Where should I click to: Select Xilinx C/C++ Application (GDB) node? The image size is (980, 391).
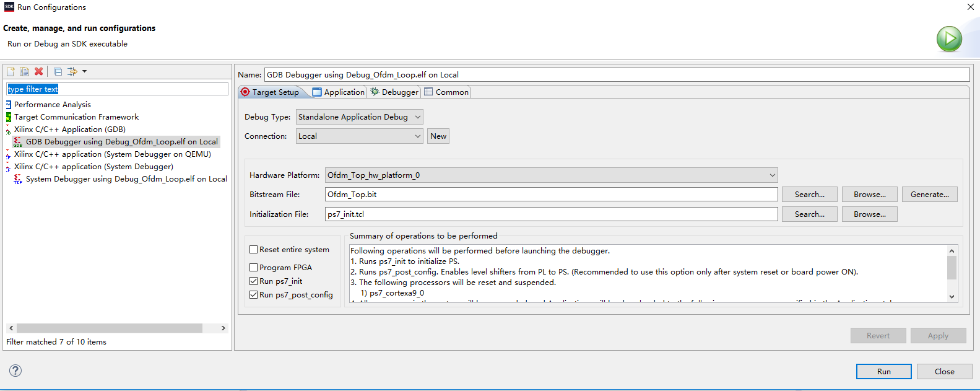point(70,130)
